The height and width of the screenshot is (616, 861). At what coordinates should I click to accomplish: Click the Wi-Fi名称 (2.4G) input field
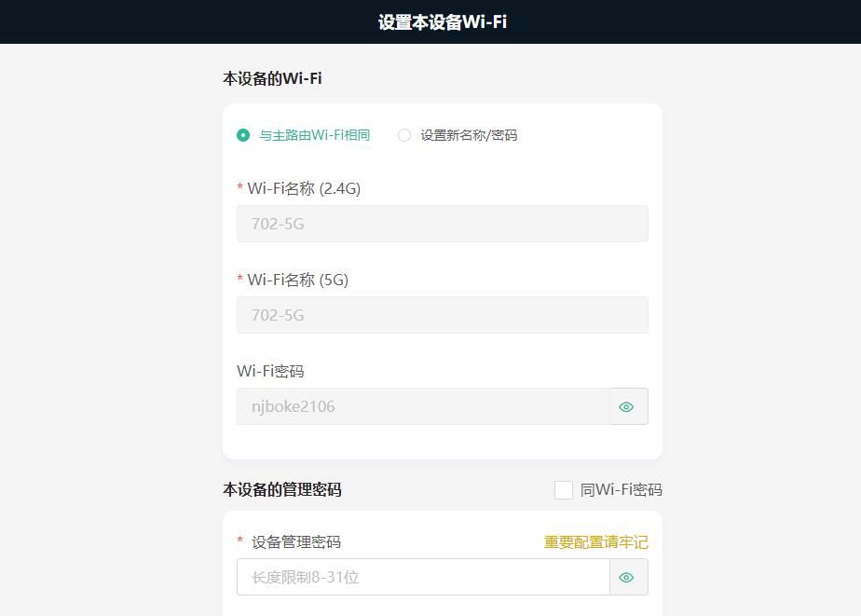pyautogui.click(x=443, y=224)
